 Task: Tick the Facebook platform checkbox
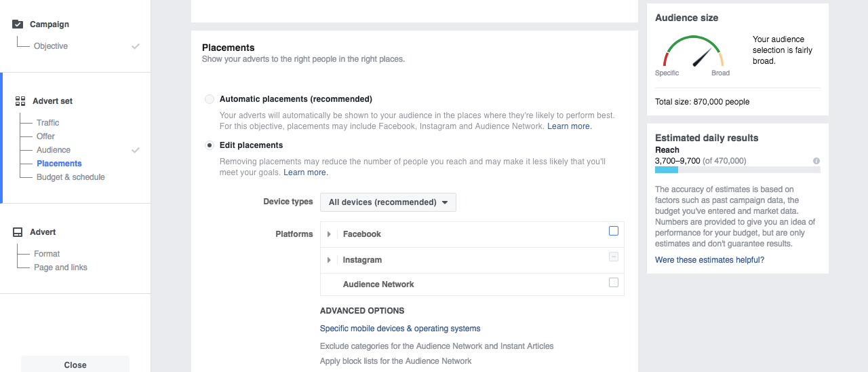coord(614,231)
